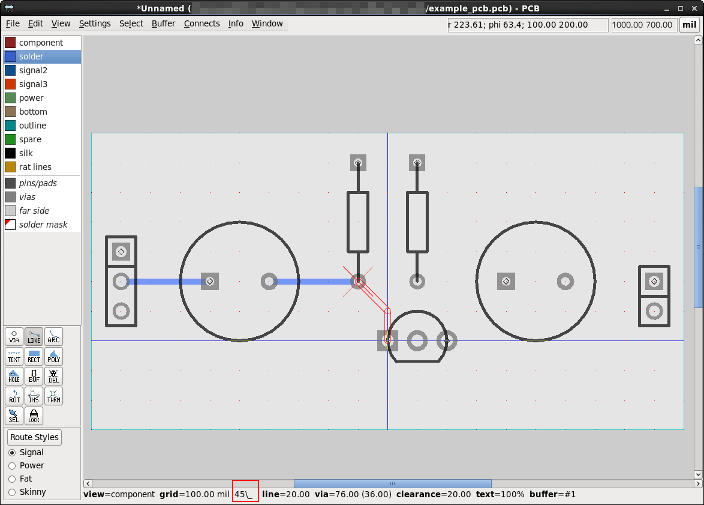
Task: Select the signal3 layer name
Action: coord(33,84)
